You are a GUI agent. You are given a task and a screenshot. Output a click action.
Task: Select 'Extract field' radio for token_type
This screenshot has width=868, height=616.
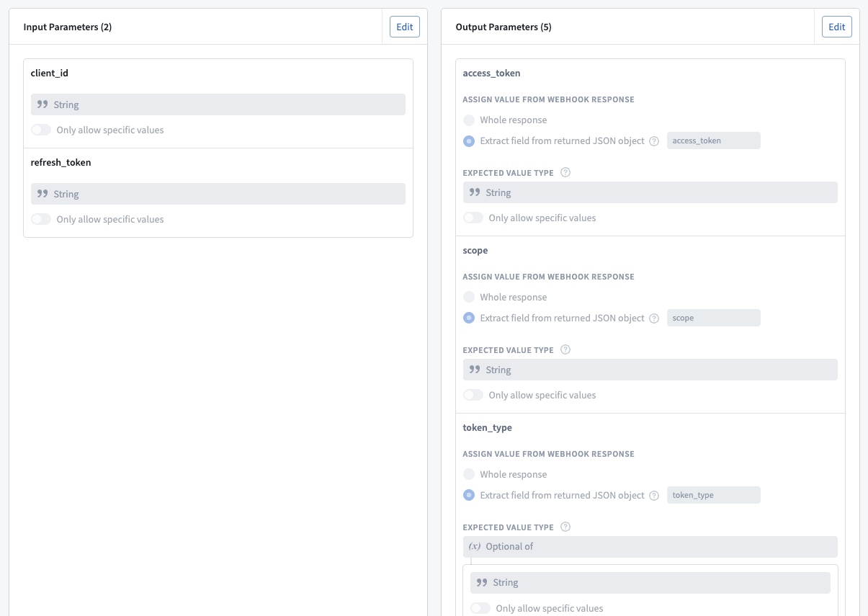point(469,495)
